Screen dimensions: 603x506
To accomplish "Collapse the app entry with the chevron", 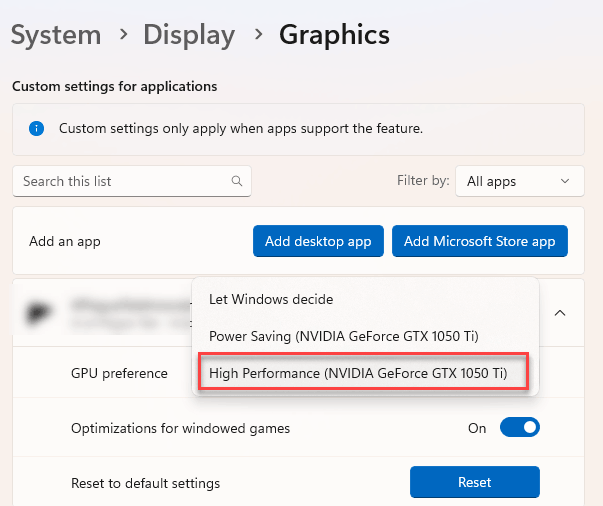I will click(560, 313).
